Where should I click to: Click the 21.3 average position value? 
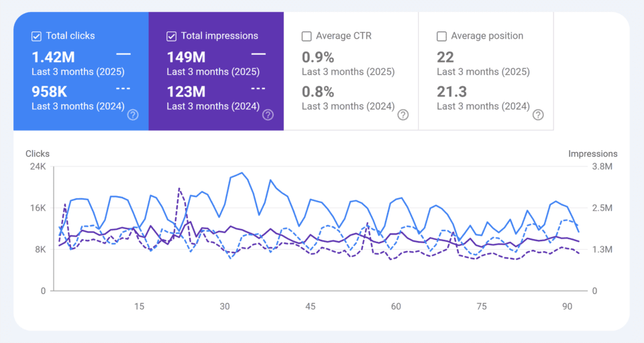pos(451,92)
